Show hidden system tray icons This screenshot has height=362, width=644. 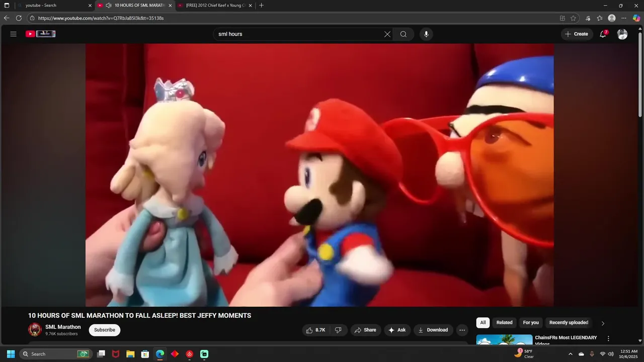[x=570, y=354]
